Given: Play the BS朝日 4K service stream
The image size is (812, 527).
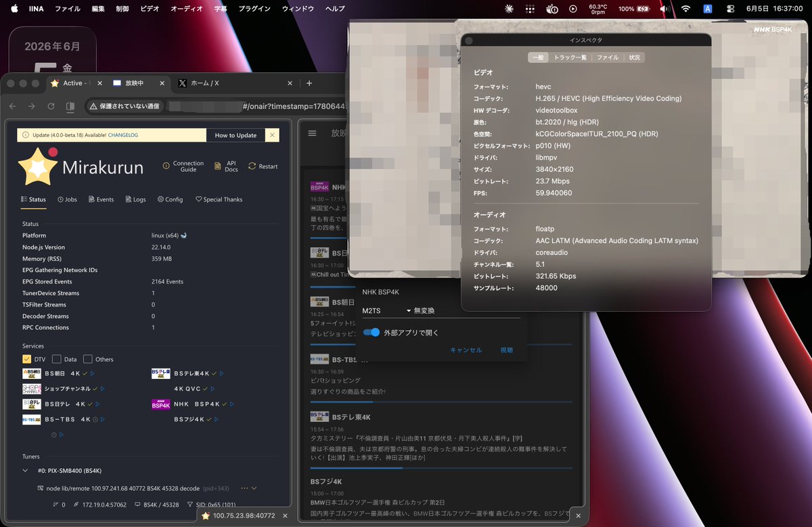Looking at the screenshot, I should coord(93,373).
